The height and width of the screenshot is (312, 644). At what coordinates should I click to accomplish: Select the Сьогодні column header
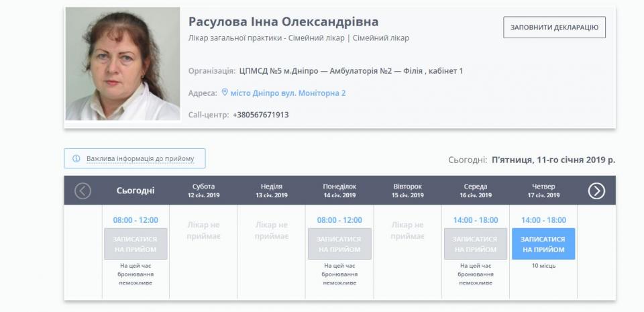(x=136, y=191)
